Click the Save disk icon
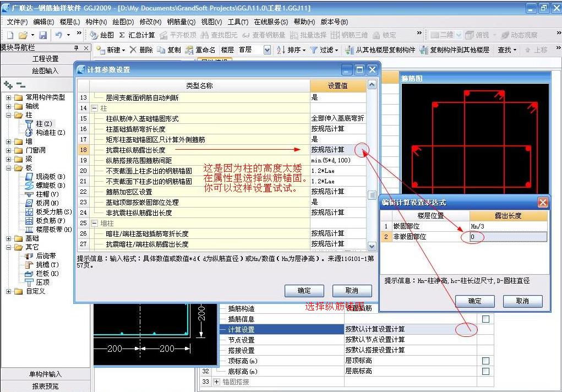Screen dimensions: 562x392 [x=43, y=35]
